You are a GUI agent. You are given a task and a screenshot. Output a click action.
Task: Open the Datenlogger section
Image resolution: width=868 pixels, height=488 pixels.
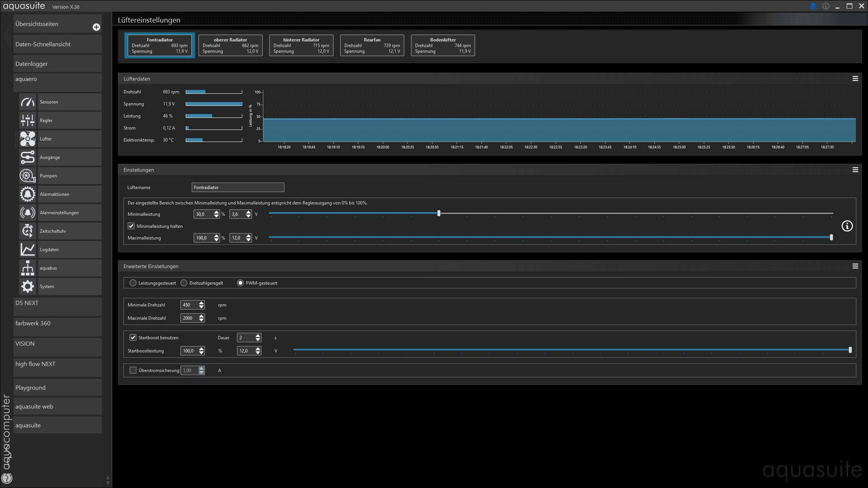pyautogui.click(x=57, y=64)
